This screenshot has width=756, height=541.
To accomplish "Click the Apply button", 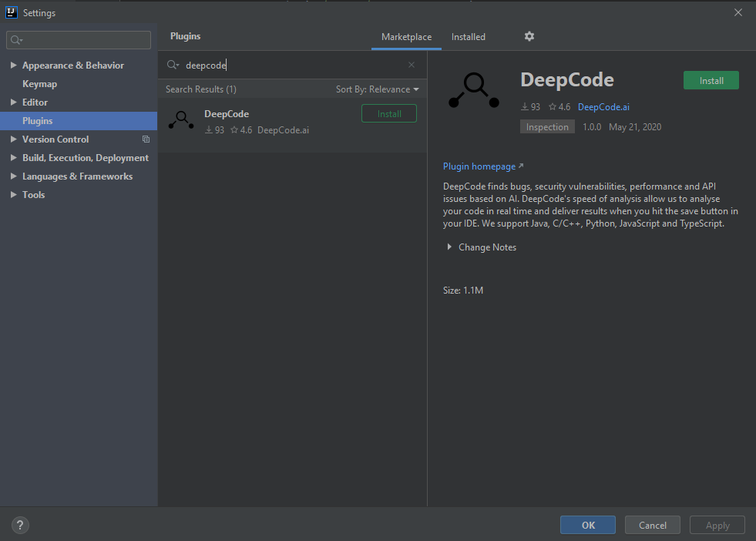I will 717,525.
